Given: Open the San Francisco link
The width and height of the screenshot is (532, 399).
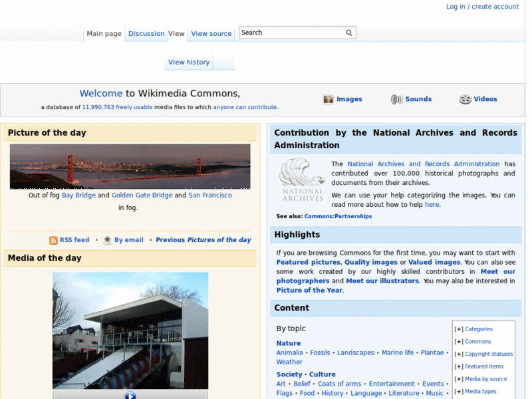Looking at the screenshot, I should pos(210,196).
